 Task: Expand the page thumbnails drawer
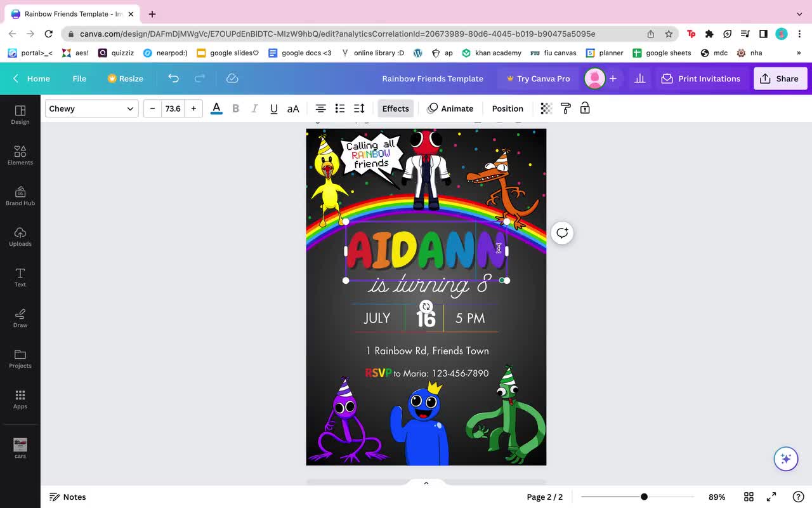point(426,483)
